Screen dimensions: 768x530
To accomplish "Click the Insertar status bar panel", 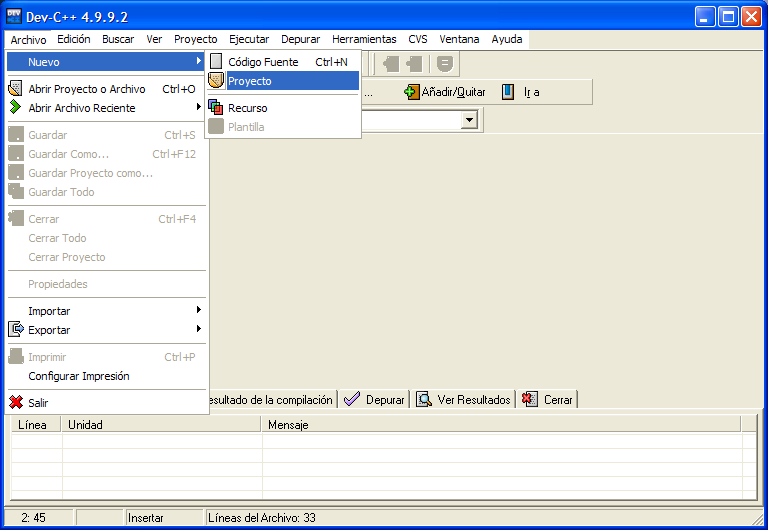I will (164, 517).
